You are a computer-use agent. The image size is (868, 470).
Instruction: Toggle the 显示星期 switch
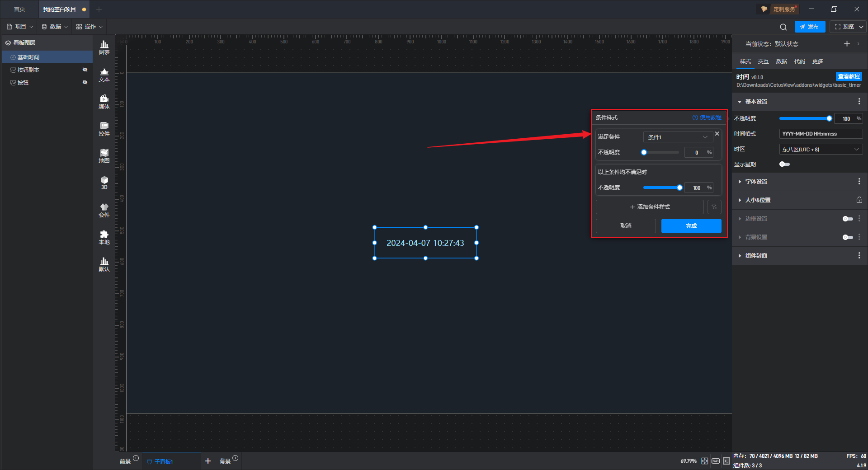point(784,164)
